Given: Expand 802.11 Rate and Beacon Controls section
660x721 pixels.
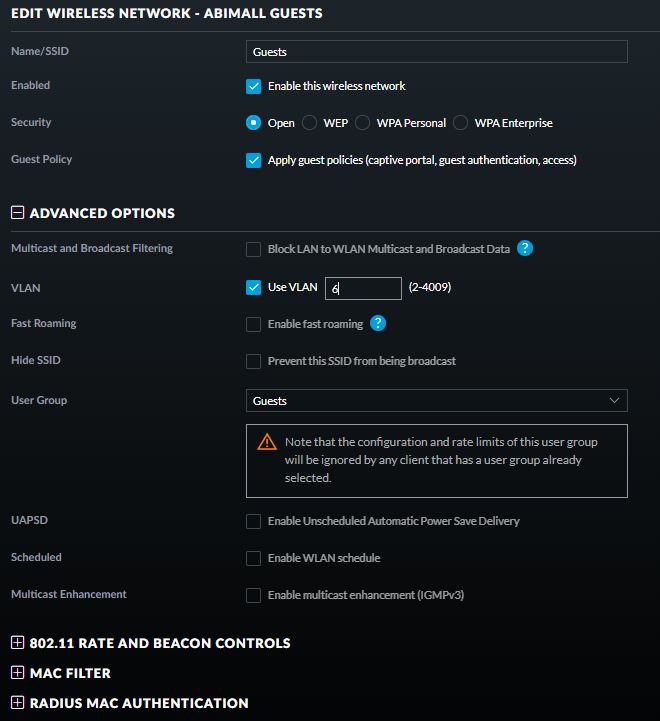Looking at the screenshot, I should 17,642.
